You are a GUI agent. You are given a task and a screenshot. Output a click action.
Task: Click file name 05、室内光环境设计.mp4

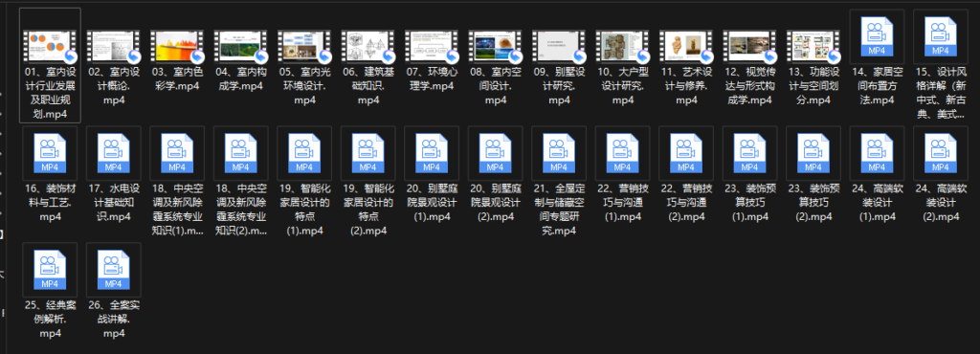[x=304, y=85]
